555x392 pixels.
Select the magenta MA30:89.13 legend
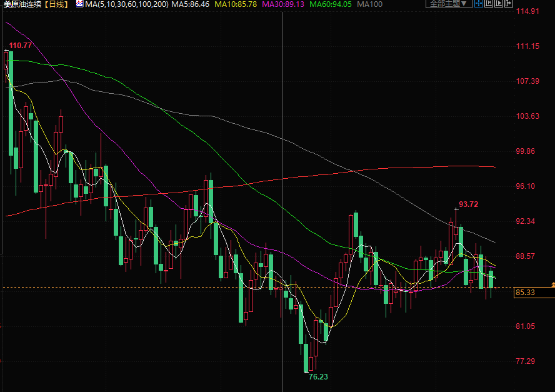[282, 4]
